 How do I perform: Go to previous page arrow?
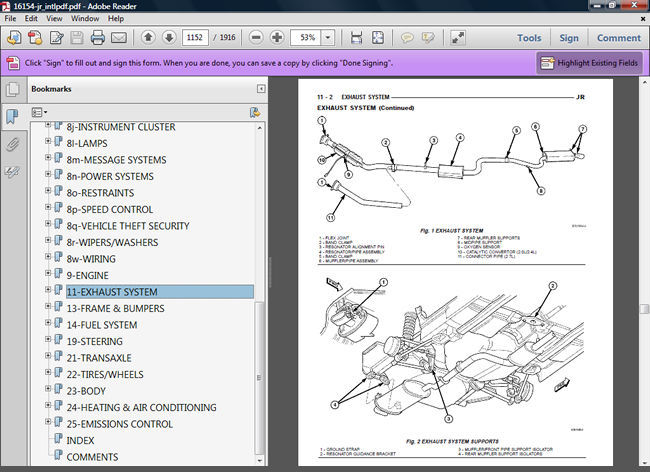point(148,38)
